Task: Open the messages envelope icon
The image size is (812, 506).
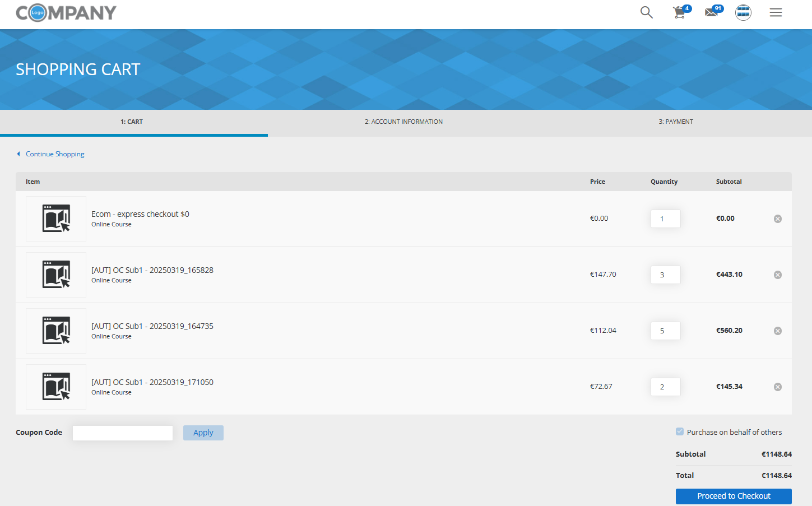Action: coord(712,12)
